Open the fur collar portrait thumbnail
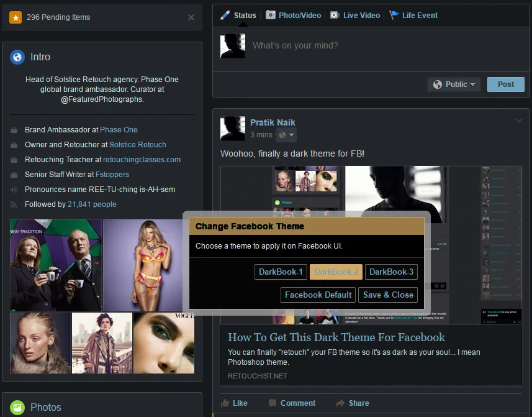The width and height of the screenshot is (532, 417). [40, 343]
